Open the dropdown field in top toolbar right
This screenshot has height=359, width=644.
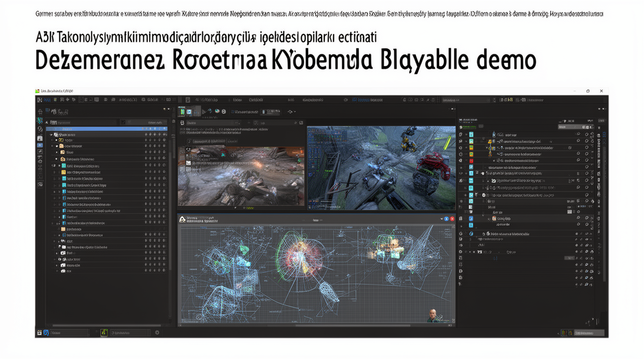[466, 100]
